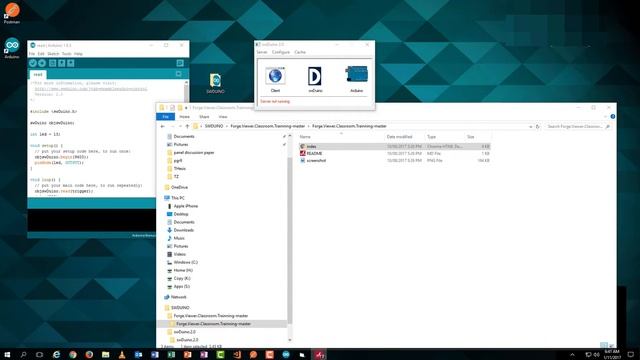Open the Postman desktop shortcut
Screen dimensions: 640x360
pyautogui.click(x=12, y=13)
